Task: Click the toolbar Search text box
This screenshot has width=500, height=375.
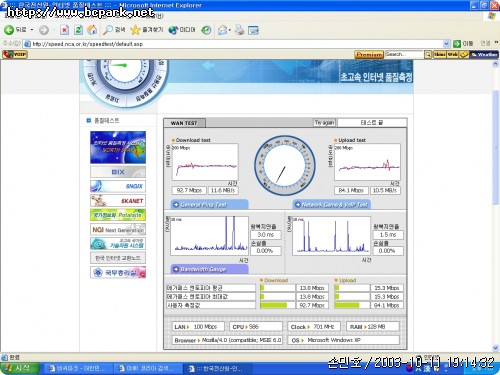Action: pos(404,54)
